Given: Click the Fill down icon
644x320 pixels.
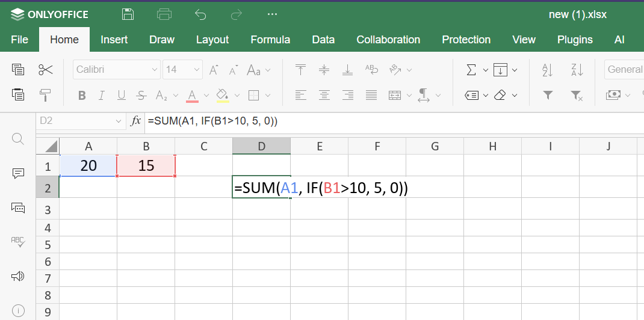Looking at the screenshot, I should (x=500, y=70).
